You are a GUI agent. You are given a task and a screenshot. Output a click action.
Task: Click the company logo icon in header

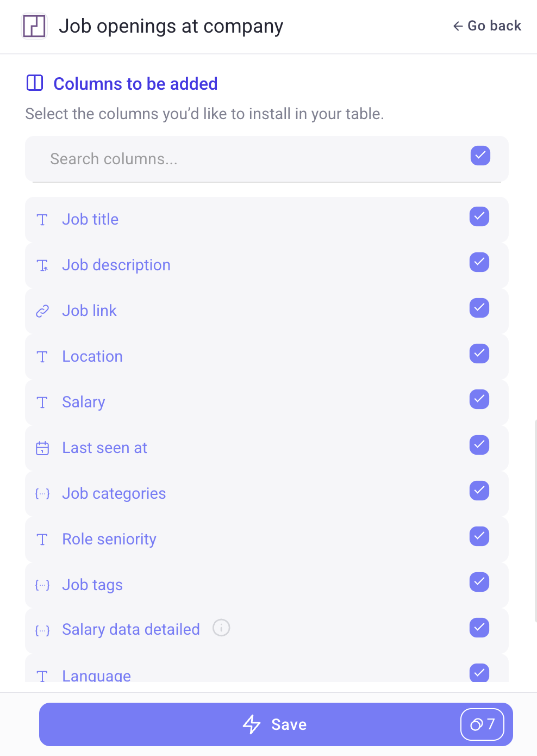click(x=34, y=26)
